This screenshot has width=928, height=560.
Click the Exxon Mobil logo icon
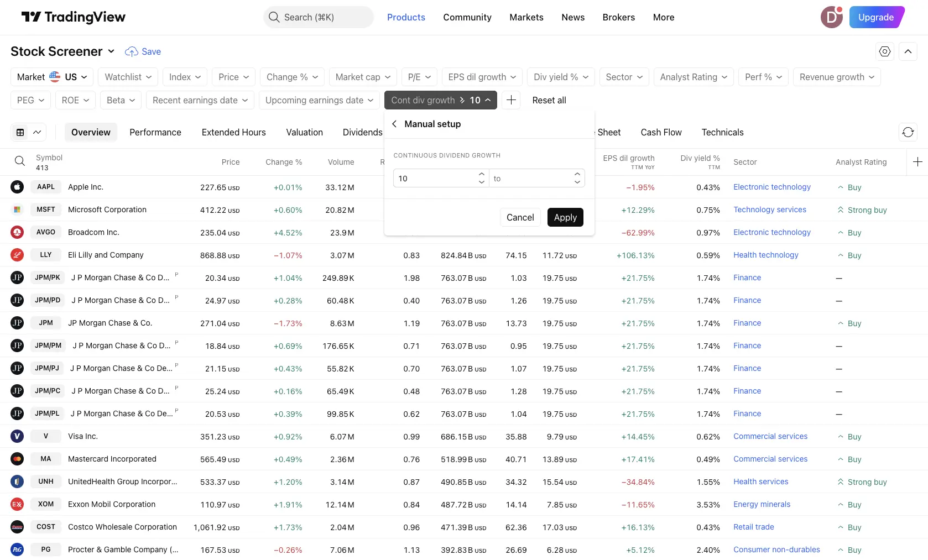pyautogui.click(x=17, y=504)
